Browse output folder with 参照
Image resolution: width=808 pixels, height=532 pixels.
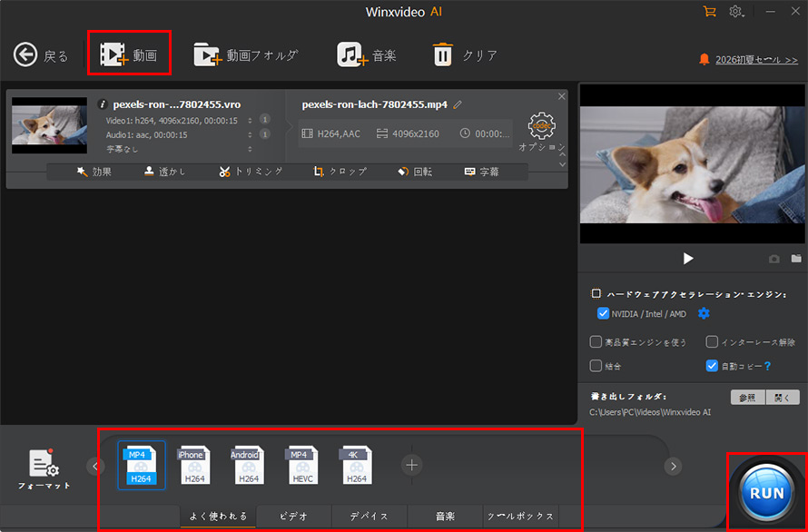(x=748, y=398)
